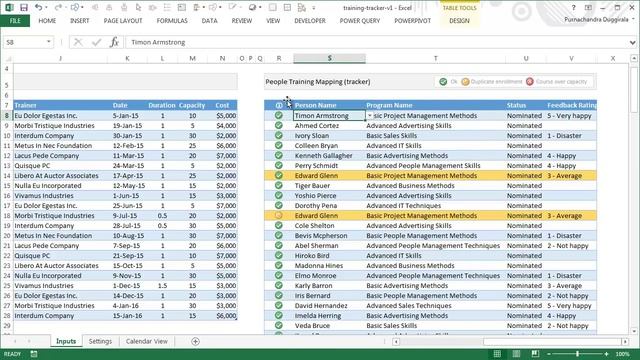
Task: Expand the formula bar
Action: pyautogui.click(x=632, y=42)
